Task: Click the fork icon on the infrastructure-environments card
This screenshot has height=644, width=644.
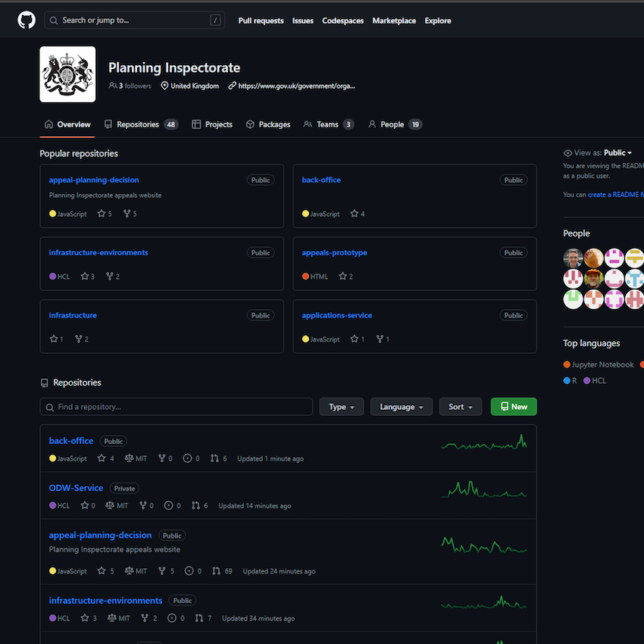Action: pos(110,276)
